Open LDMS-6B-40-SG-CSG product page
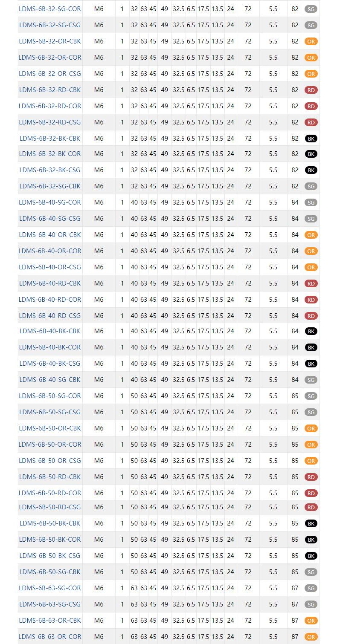Image resolution: width=337 pixels, height=644 pixels. click(x=50, y=219)
